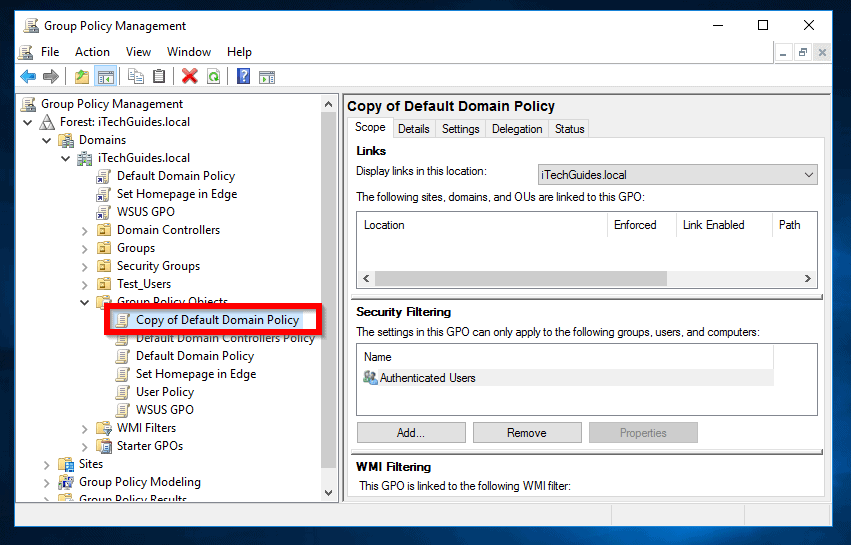Click the red X Delete icon
The image size is (851, 545).
click(189, 77)
